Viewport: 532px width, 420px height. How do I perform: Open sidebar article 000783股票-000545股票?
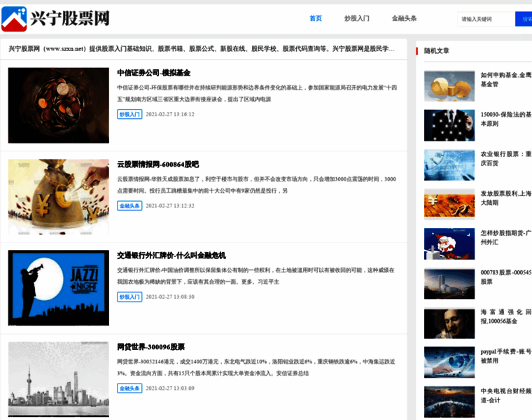(506, 276)
